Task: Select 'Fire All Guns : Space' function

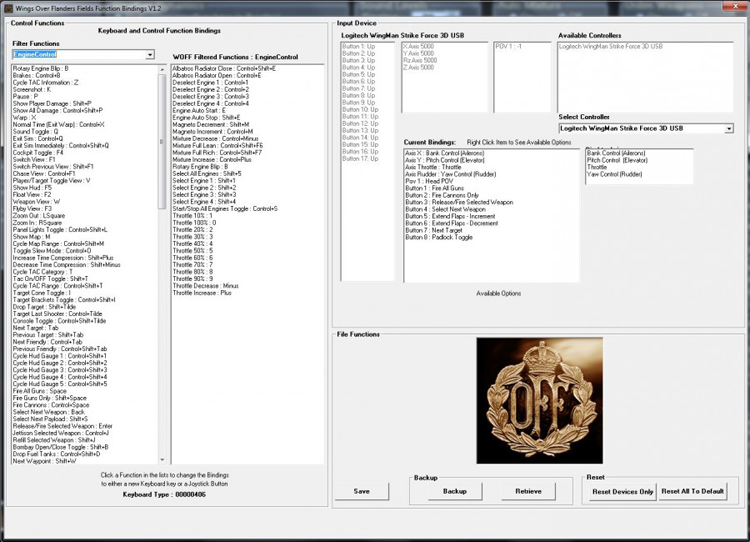Action: [x=40, y=391]
